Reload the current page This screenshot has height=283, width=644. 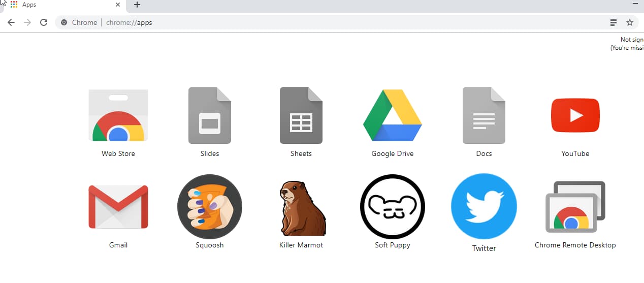click(44, 22)
